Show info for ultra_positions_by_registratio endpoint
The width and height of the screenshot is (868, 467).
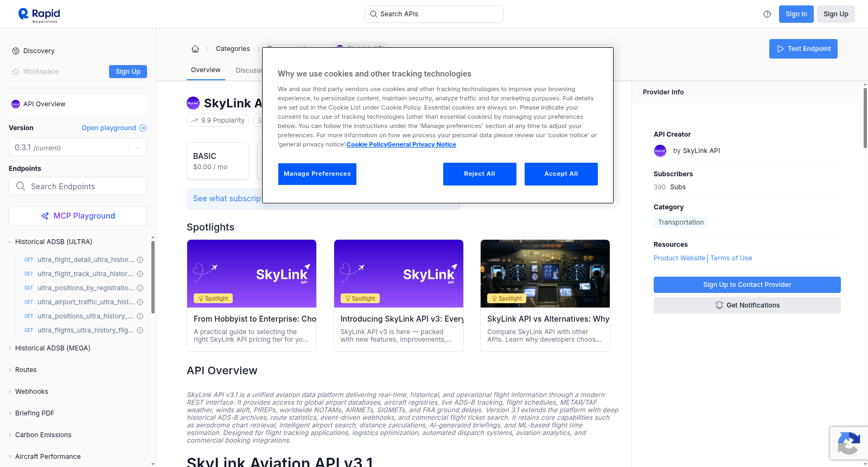click(x=140, y=288)
